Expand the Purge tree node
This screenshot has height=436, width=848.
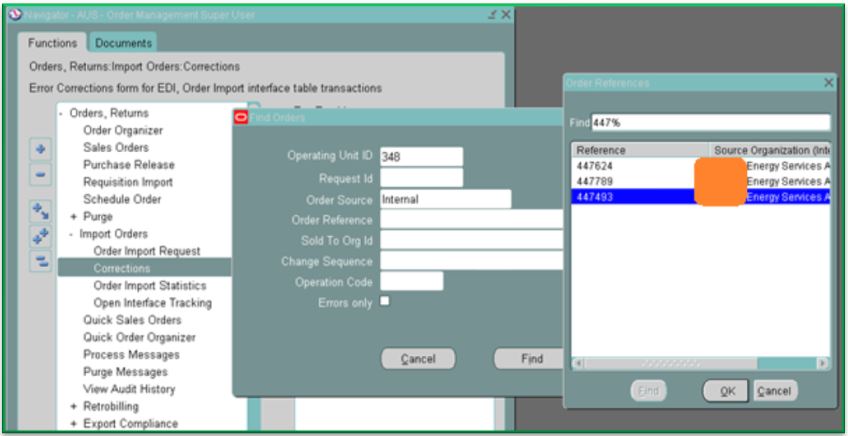tap(74, 217)
